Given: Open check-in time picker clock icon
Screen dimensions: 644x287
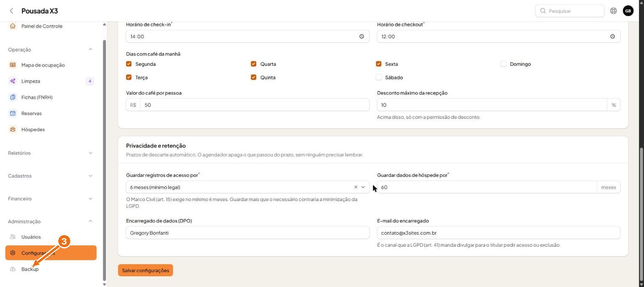Looking at the screenshot, I should click(361, 37).
